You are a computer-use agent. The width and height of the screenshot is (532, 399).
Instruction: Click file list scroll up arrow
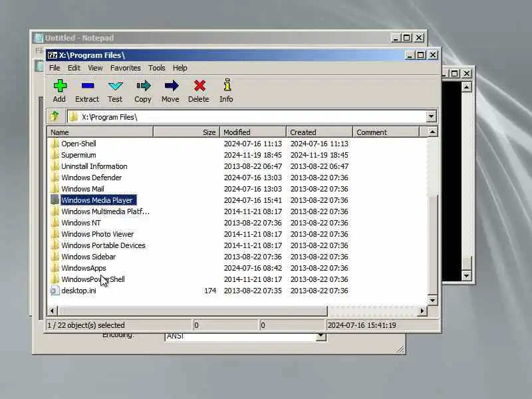click(x=432, y=132)
